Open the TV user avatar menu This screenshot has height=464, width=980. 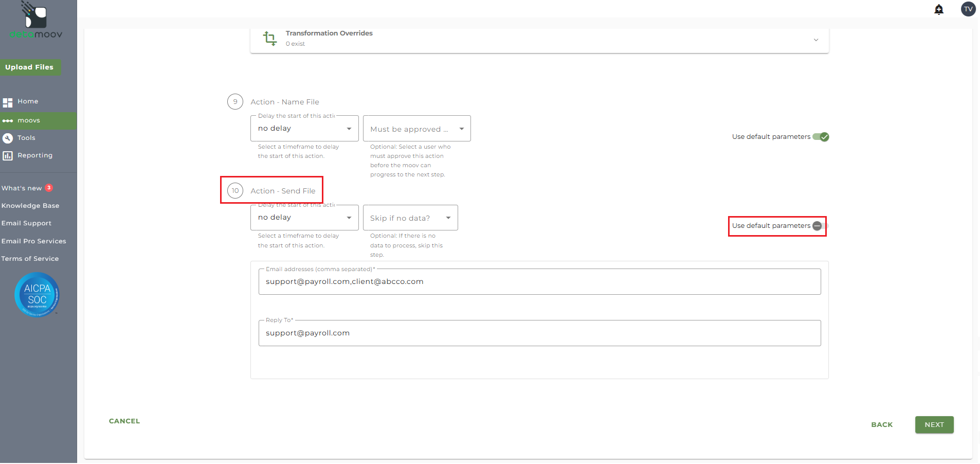[x=968, y=9]
